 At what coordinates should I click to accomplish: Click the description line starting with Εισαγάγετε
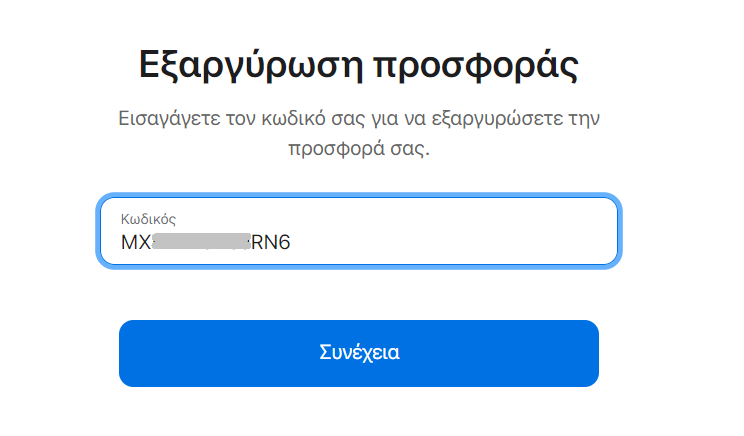[359, 120]
